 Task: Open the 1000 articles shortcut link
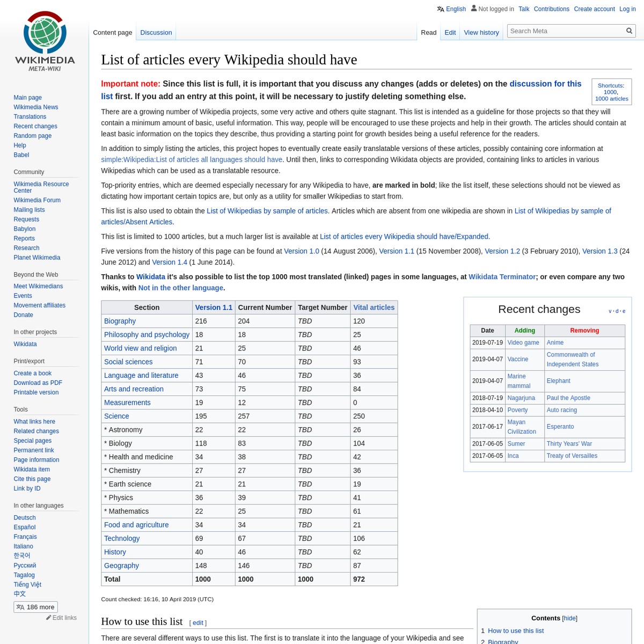coord(612,99)
